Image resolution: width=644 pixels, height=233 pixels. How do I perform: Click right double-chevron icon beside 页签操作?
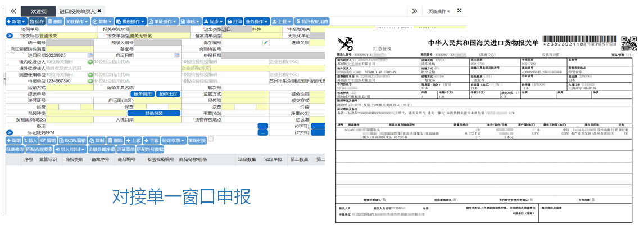[415, 11]
